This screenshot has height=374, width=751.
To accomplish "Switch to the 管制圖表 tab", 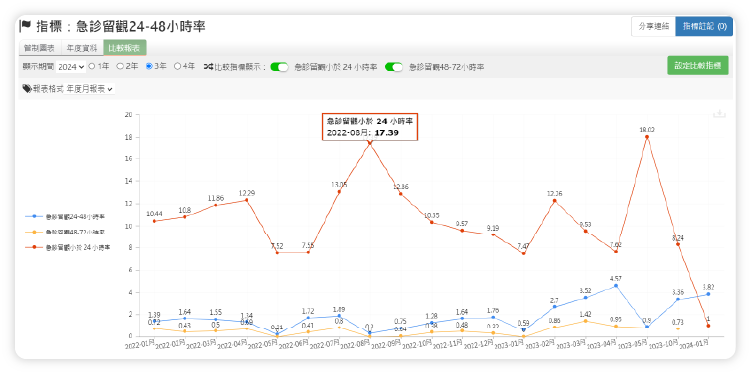I will (40, 48).
